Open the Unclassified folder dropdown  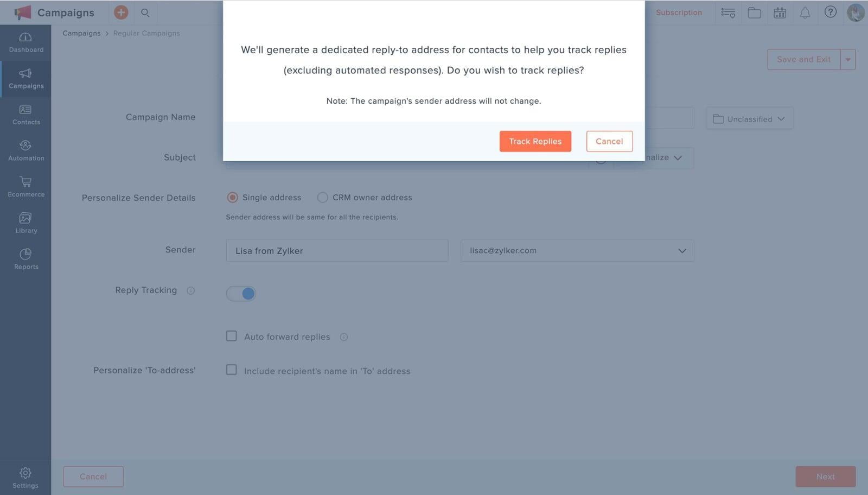(750, 118)
